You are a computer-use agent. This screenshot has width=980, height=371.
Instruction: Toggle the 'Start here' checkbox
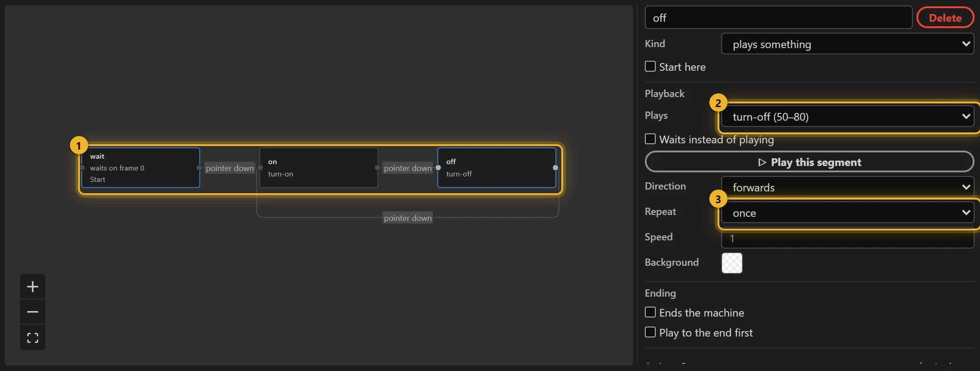click(x=650, y=67)
